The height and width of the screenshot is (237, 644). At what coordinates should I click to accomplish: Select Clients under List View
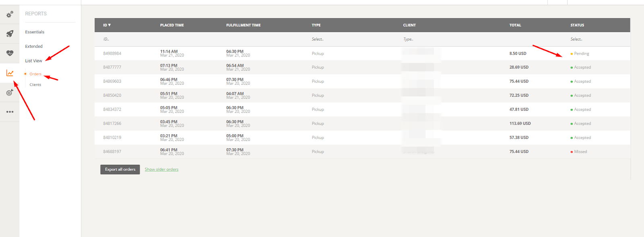(x=35, y=85)
